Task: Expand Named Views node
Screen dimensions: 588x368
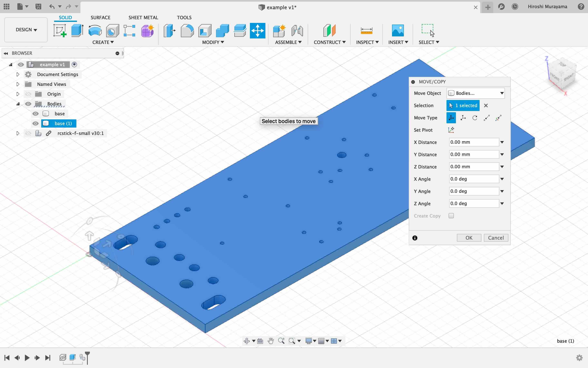Action: (x=18, y=84)
